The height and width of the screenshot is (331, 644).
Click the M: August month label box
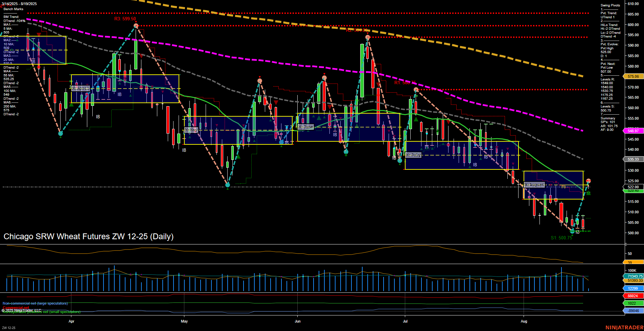pos(534,185)
